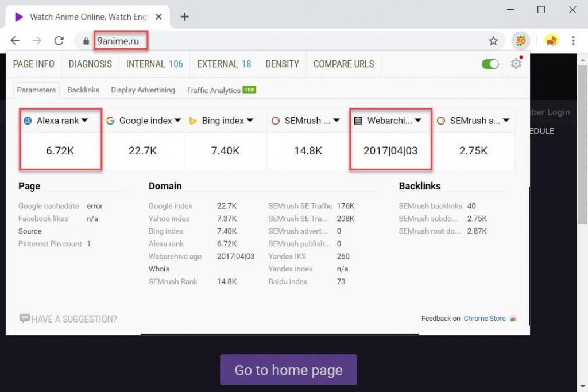Bookmark page with star icon
The image size is (588, 392).
pos(493,41)
